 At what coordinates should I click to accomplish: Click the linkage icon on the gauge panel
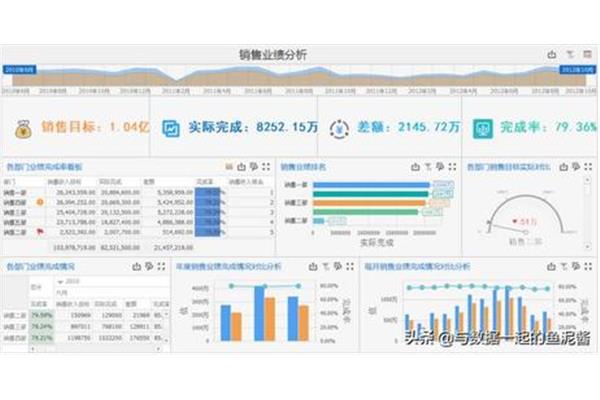pyautogui.click(x=576, y=167)
